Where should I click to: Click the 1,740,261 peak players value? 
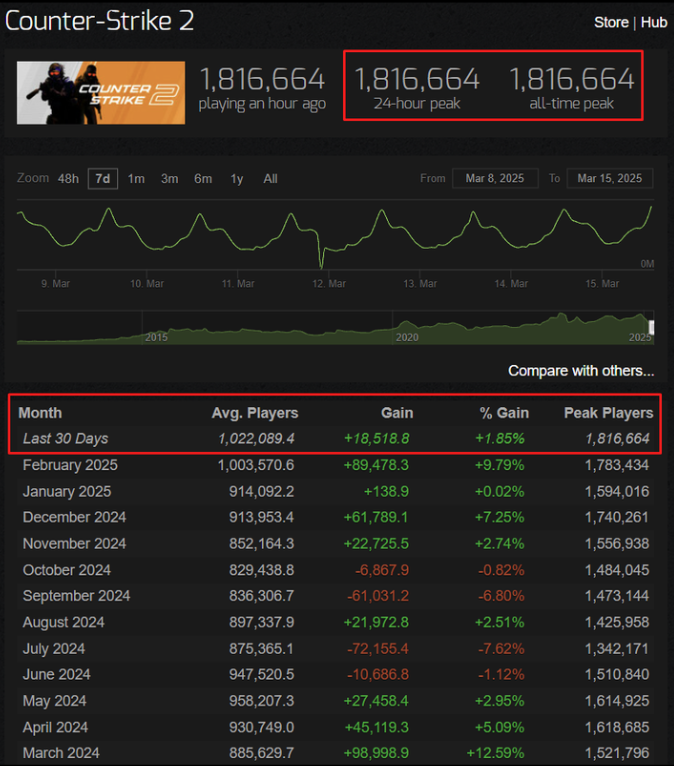(617, 517)
